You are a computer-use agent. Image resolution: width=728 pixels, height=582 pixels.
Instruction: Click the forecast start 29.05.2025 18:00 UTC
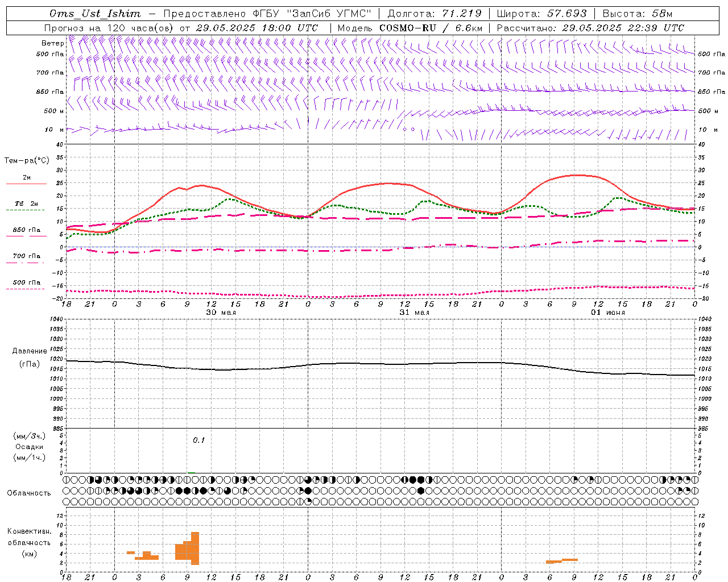pos(257,28)
